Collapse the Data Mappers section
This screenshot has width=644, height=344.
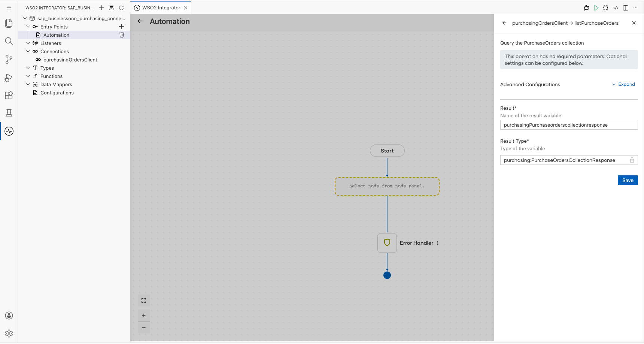click(x=28, y=84)
